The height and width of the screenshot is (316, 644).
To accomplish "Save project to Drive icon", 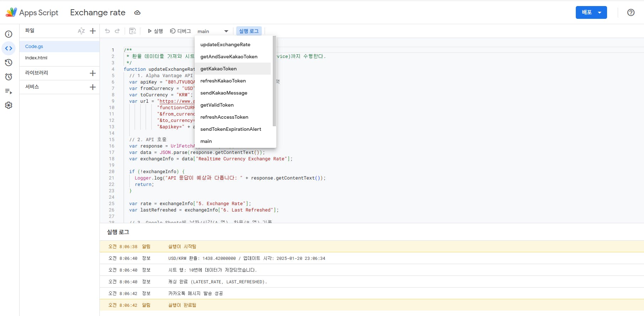I will tap(132, 31).
